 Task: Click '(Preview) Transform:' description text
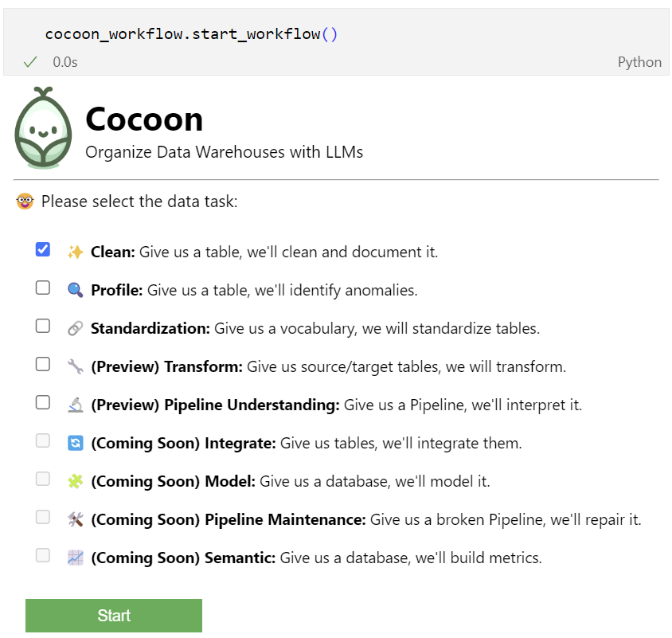pos(328,366)
